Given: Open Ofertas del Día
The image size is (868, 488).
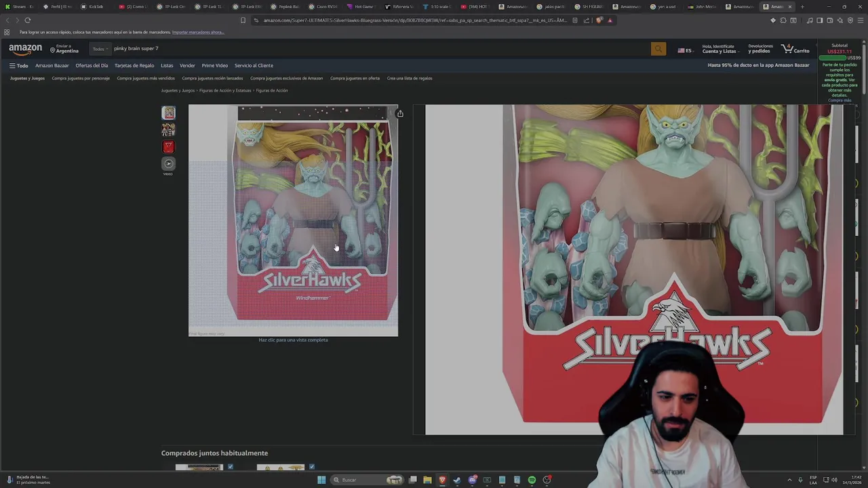Looking at the screenshot, I should click(x=92, y=66).
